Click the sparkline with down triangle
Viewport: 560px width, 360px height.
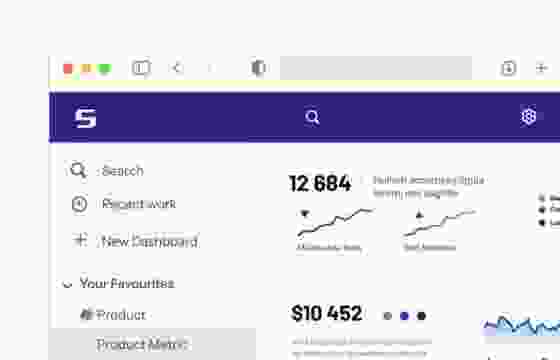[x=335, y=223]
